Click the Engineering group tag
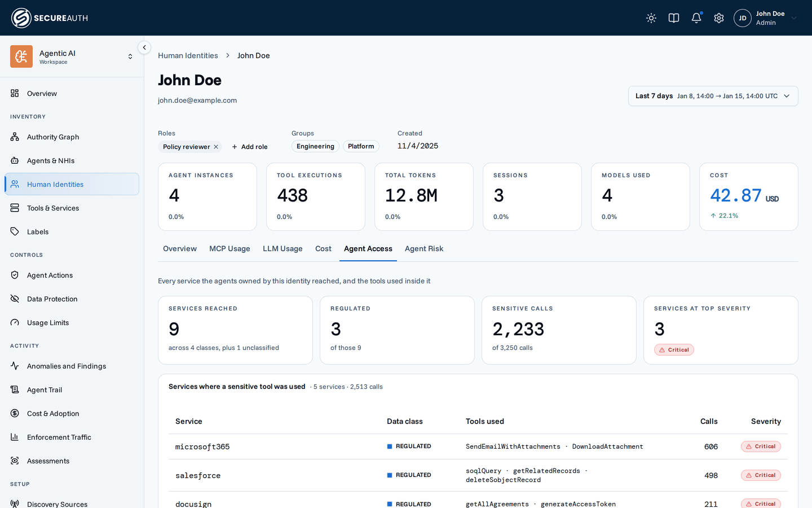The height and width of the screenshot is (508, 812). pos(315,146)
